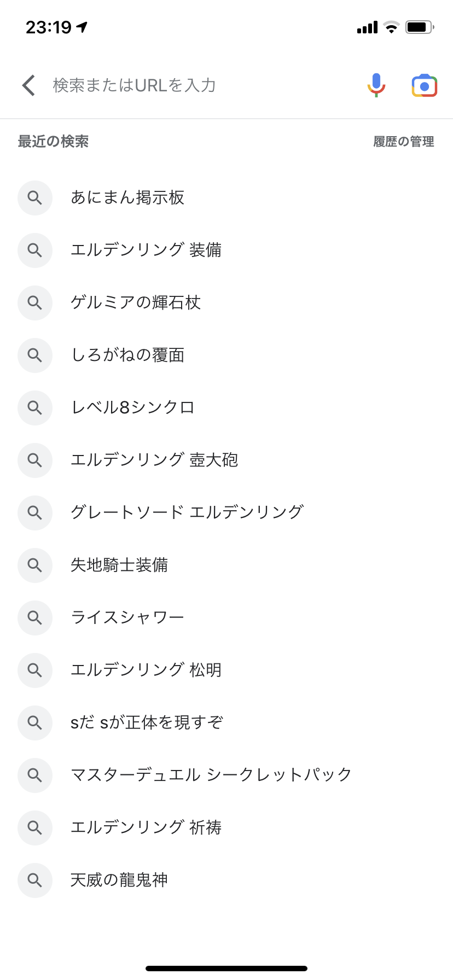Tap the back arrow icon
Viewport: 453px width, 980px height.
(x=28, y=85)
